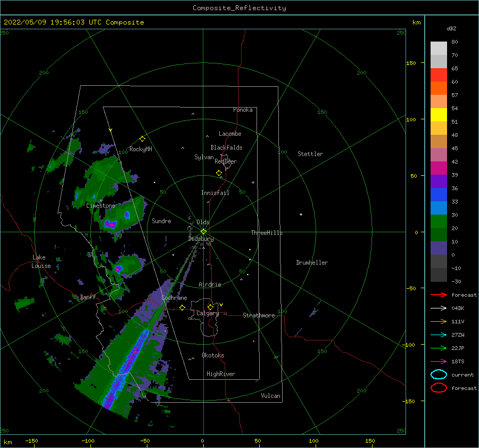479x448 pixels.
Task: Select the bright yellow swatch below 54 dBZ
Action: pos(439,115)
